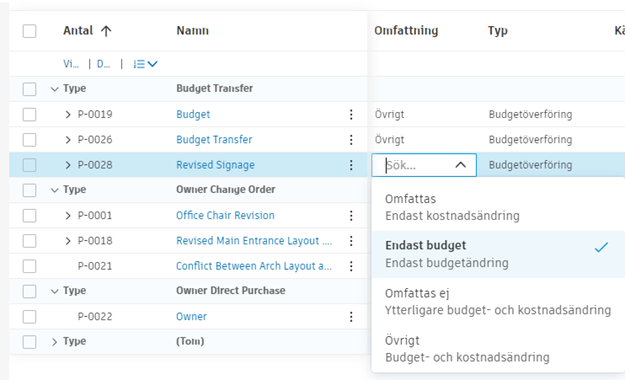Viewport: 625px width, 380px height.
Task: Check the Budget Transfer type group checkbox
Action: 29,89
